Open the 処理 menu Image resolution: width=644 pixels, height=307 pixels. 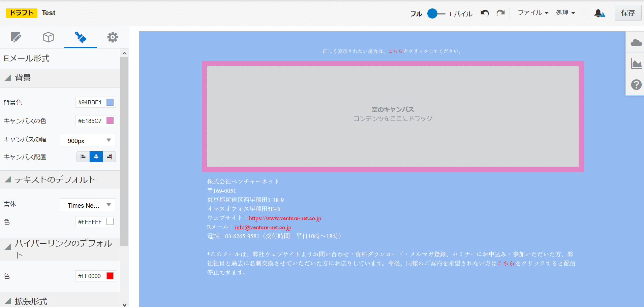pos(565,13)
